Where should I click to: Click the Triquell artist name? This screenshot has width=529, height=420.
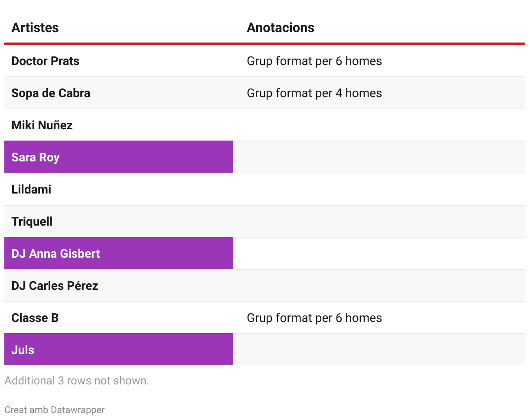coord(32,222)
